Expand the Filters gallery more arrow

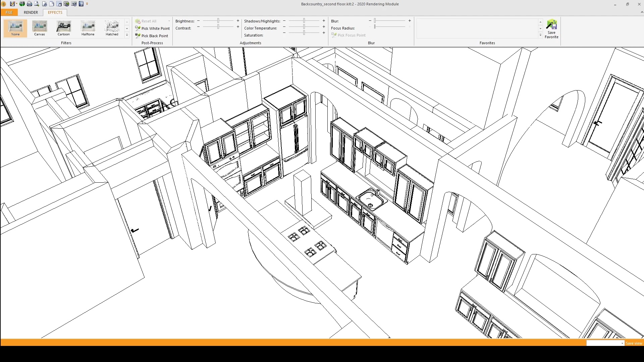pyautogui.click(x=127, y=35)
